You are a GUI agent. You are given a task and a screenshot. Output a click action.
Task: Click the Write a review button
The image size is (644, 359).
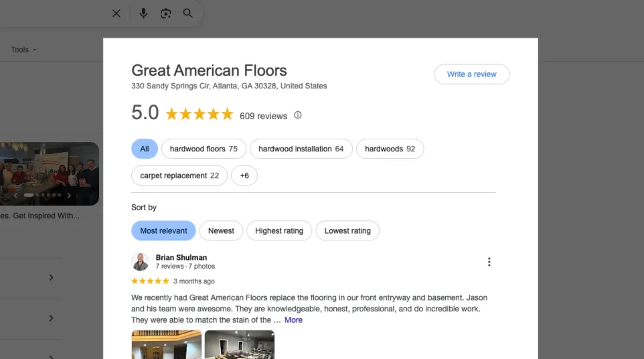pyautogui.click(x=471, y=74)
